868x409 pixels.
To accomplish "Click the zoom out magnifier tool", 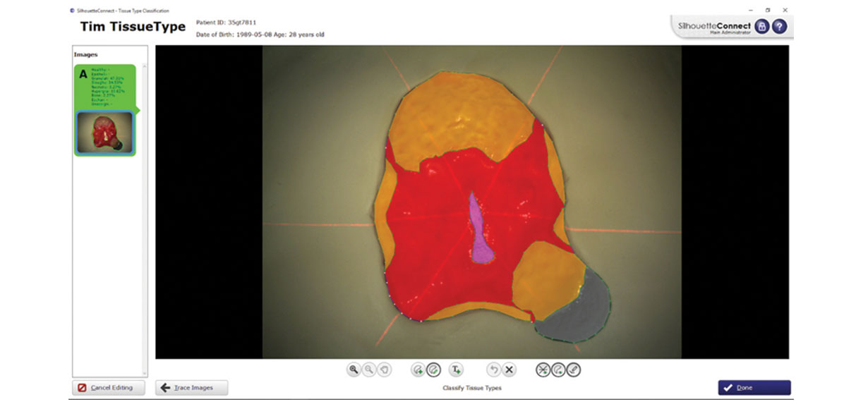I will pyautogui.click(x=368, y=370).
